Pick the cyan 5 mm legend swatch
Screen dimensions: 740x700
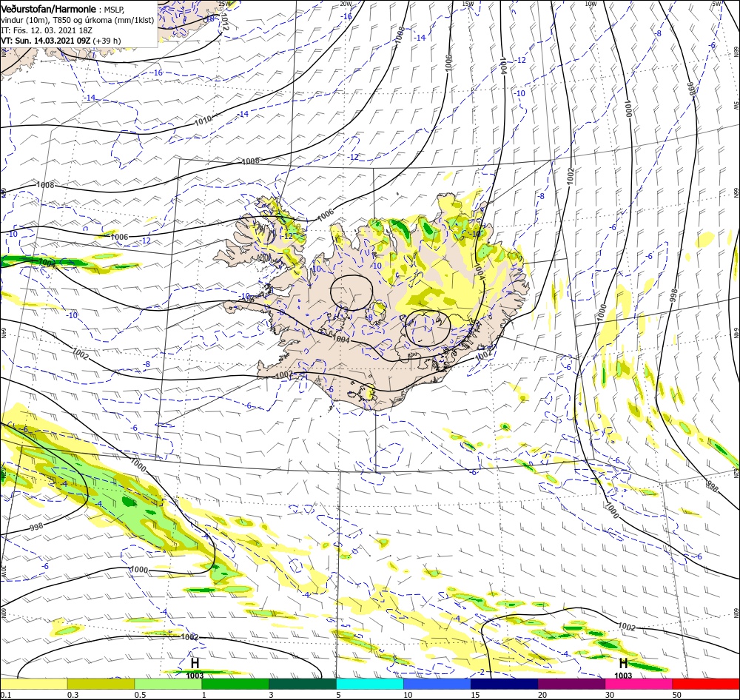click(x=370, y=684)
